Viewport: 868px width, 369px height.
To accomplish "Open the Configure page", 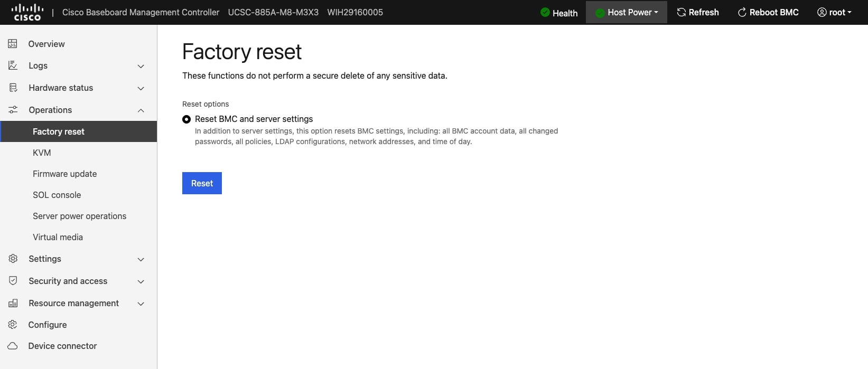I will click(x=78, y=325).
